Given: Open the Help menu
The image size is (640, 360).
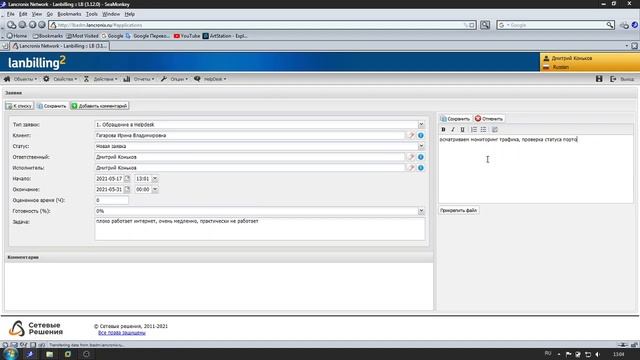Looking at the screenshot, I should click(x=129, y=14).
